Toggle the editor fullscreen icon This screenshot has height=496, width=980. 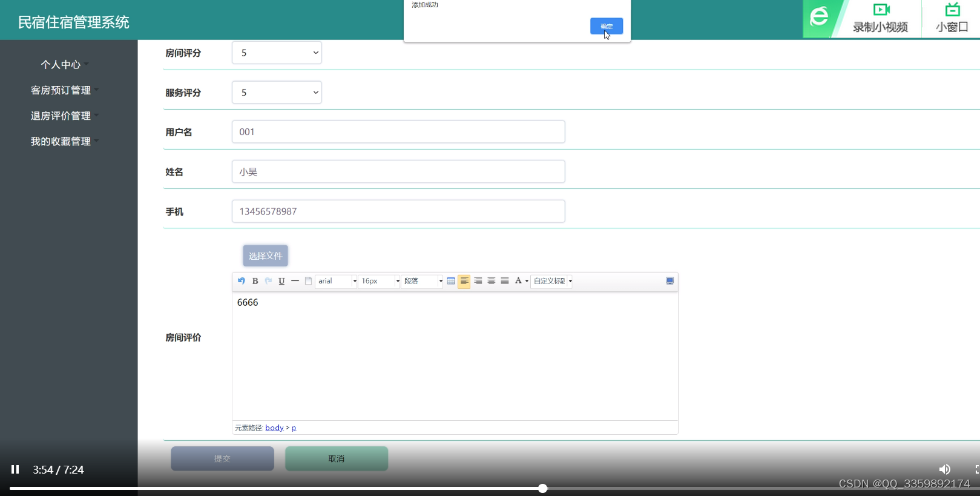[x=670, y=281]
